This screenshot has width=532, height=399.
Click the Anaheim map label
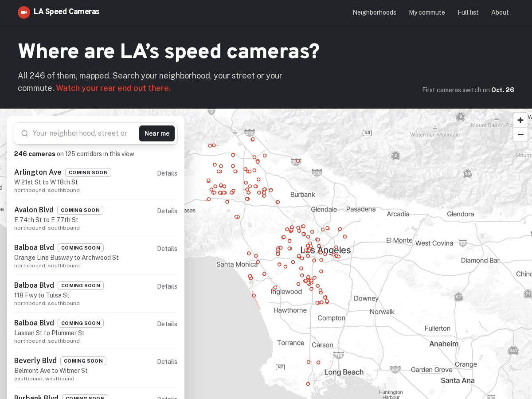(444, 344)
